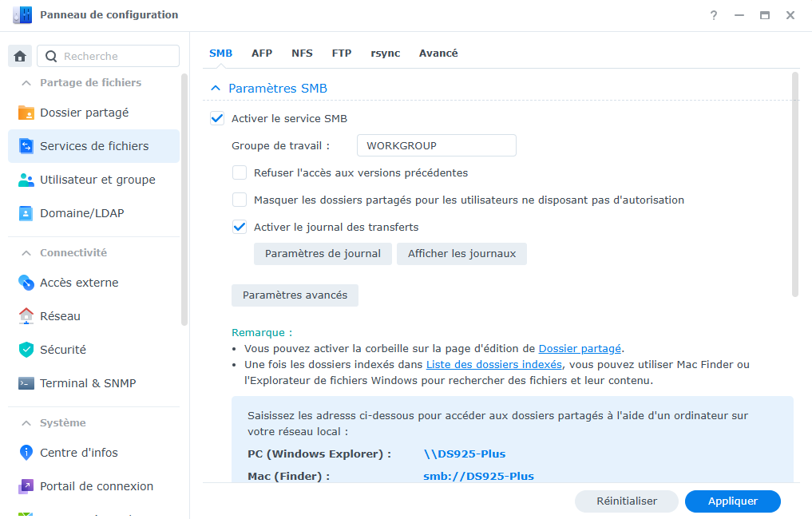Open the Sécurité shield icon
The height and width of the screenshot is (519, 812).
point(26,350)
